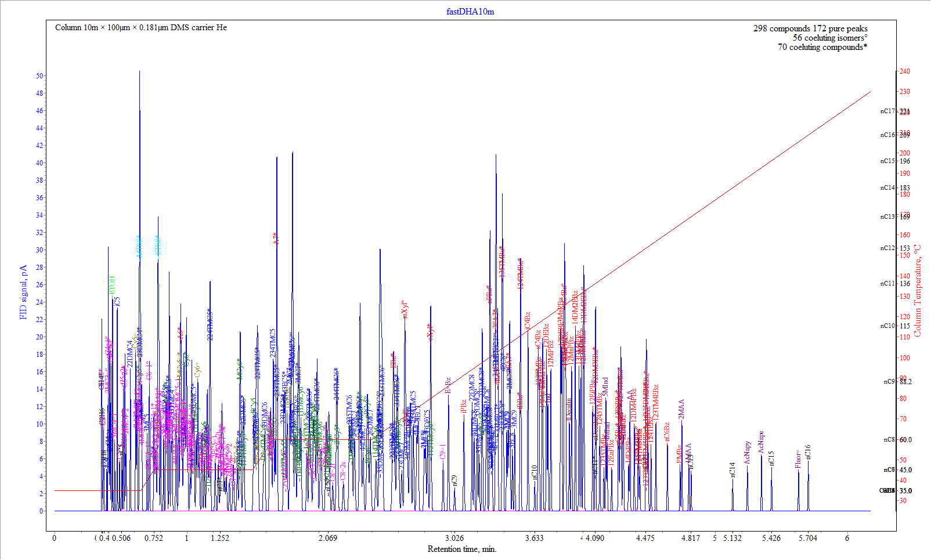Viewport: 931px width, 560px height.
Task: Click the '70 coeluting compounds' legend line
Action: 822,47
